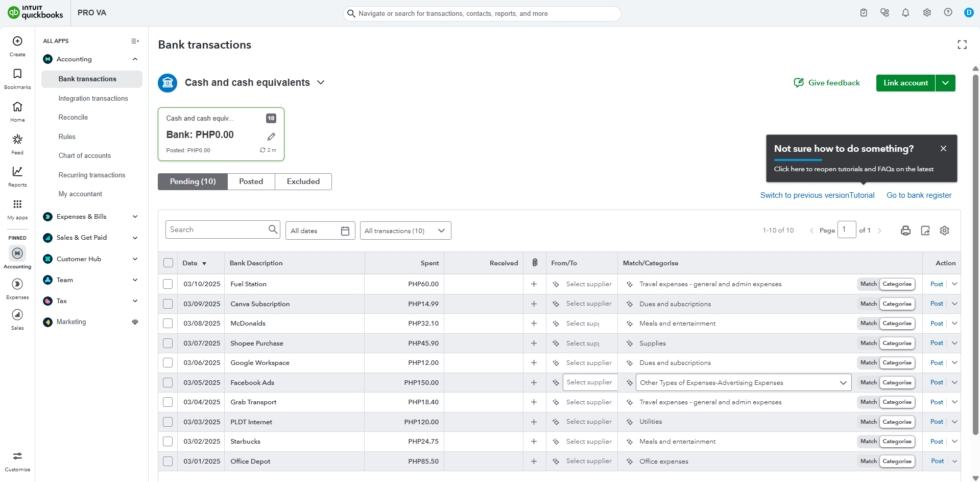Screen dimensions: 980x482
Task: Select the Starbucks transaction checkbox
Action: click(x=168, y=442)
